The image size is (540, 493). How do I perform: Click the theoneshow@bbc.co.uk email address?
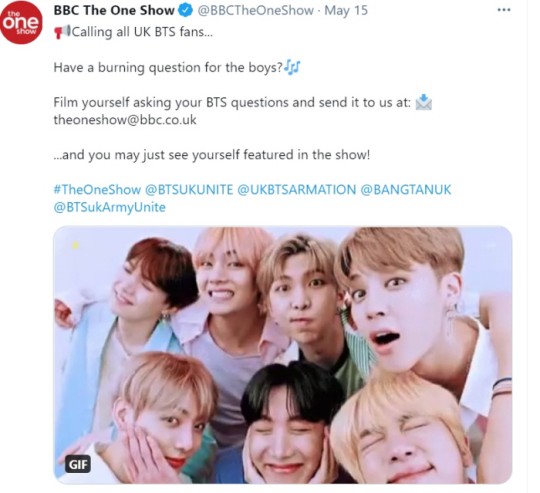pos(125,120)
